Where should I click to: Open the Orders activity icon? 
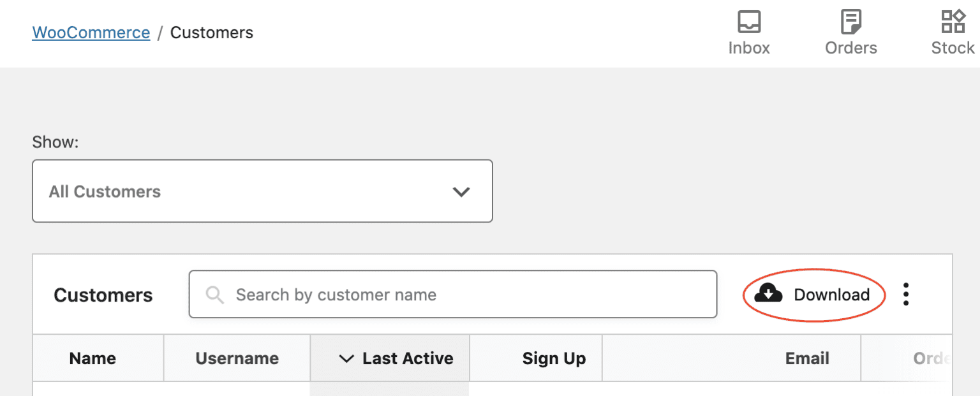point(851,21)
